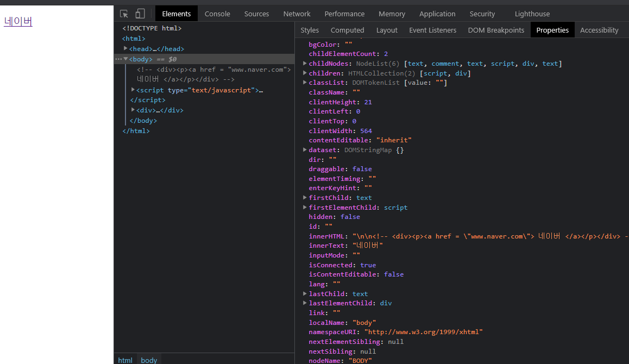The width and height of the screenshot is (629, 364).
Task: Select the childElementCount: 2 property
Action: pos(348,54)
